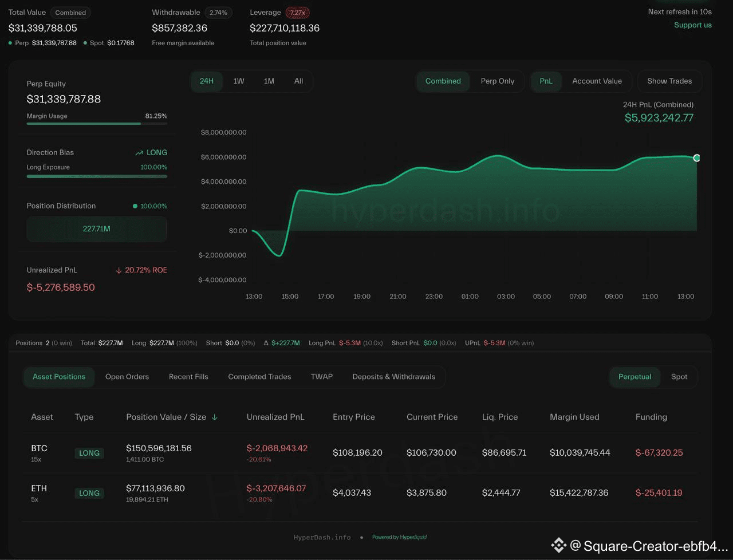The width and height of the screenshot is (733, 560).
Task: Switch chart view to Perp Only
Action: click(x=497, y=81)
